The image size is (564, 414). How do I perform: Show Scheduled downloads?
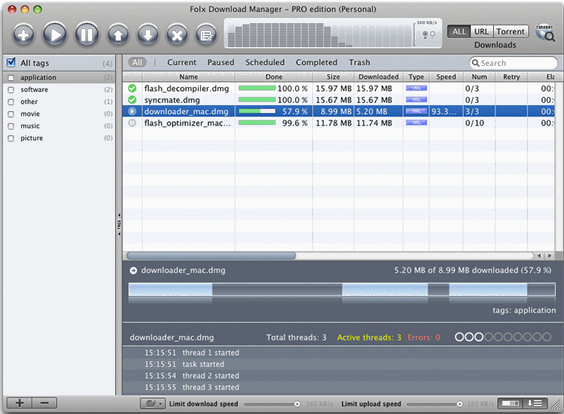[265, 62]
